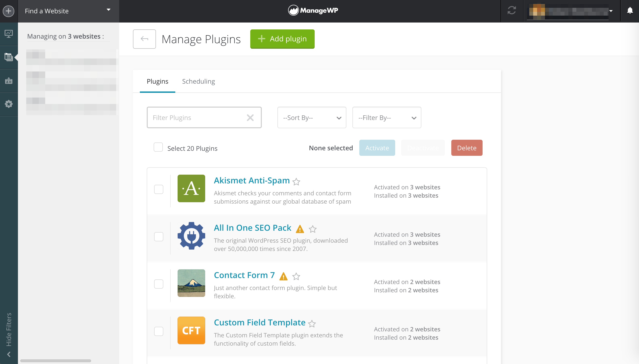Open the plugins manager sidebar icon
Viewport: 639px width, 364px height.
point(9,57)
